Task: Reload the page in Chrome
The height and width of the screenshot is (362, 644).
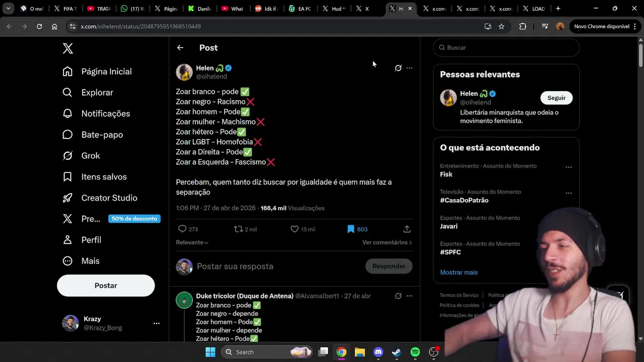Action: tap(39, 27)
